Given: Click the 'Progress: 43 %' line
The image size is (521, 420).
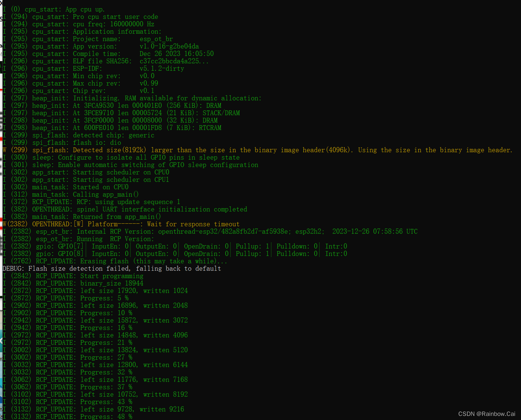Looking at the screenshot, I should (67, 402).
